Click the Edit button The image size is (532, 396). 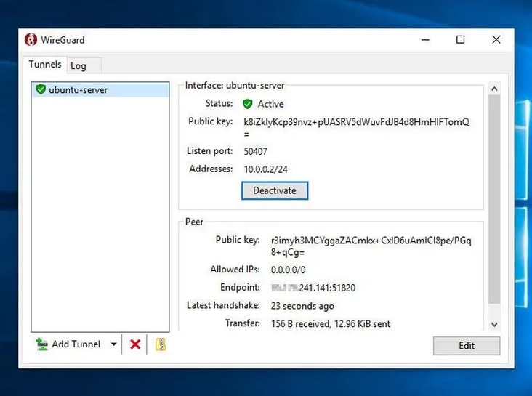[x=467, y=345]
